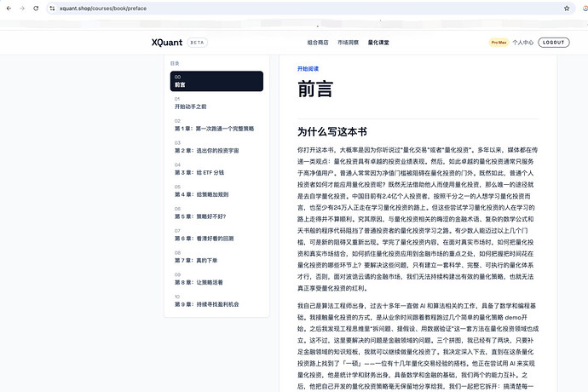Select the 开始阅读 link above the title
The image size is (588, 392).
click(x=308, y=69)
